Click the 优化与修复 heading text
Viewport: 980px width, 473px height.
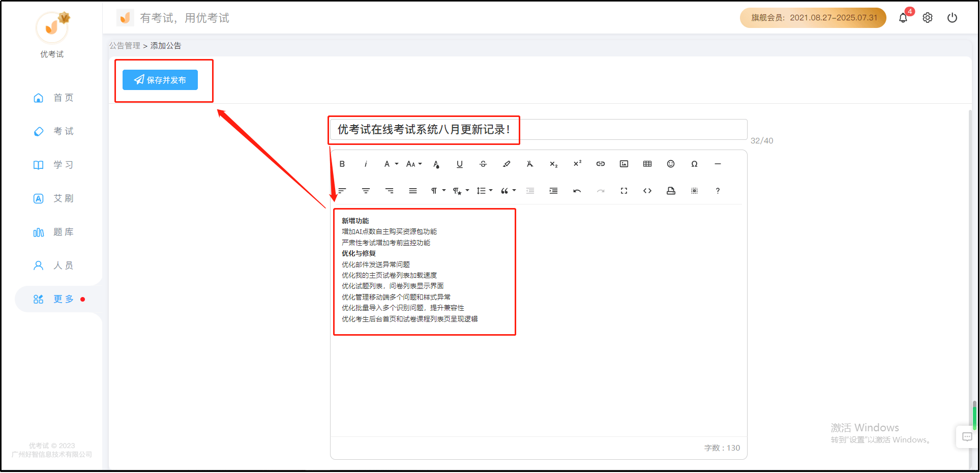pyautogui.click(x=359, y=253)
